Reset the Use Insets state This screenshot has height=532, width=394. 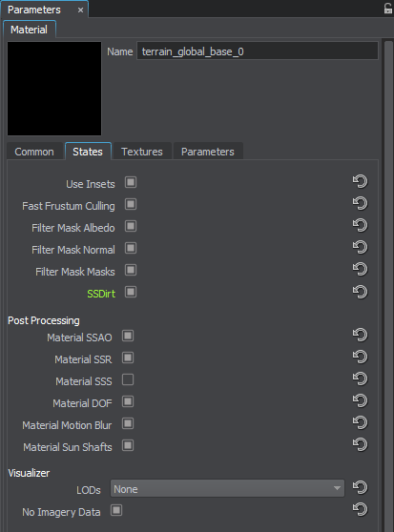click(360, 181)
